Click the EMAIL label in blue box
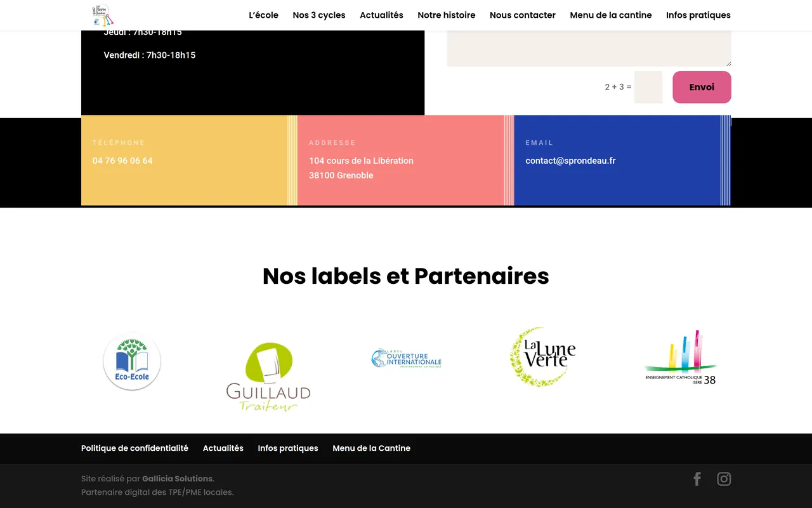 tap(539, 143)
